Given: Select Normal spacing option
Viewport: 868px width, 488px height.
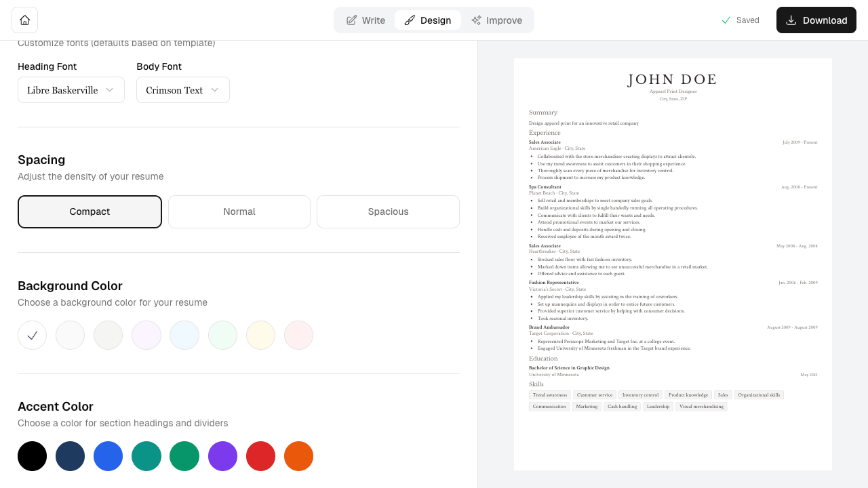Looking at the screenshot, I should 239,211.
